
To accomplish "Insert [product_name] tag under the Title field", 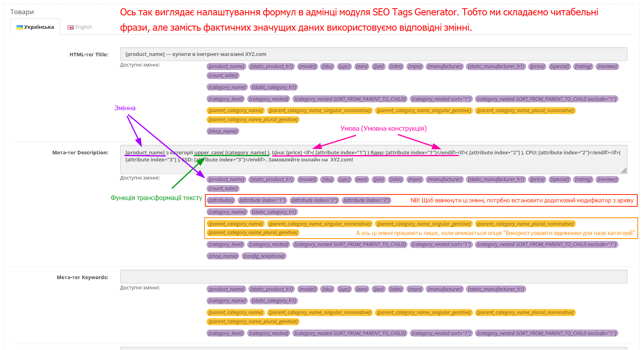I will coord(226,67).
